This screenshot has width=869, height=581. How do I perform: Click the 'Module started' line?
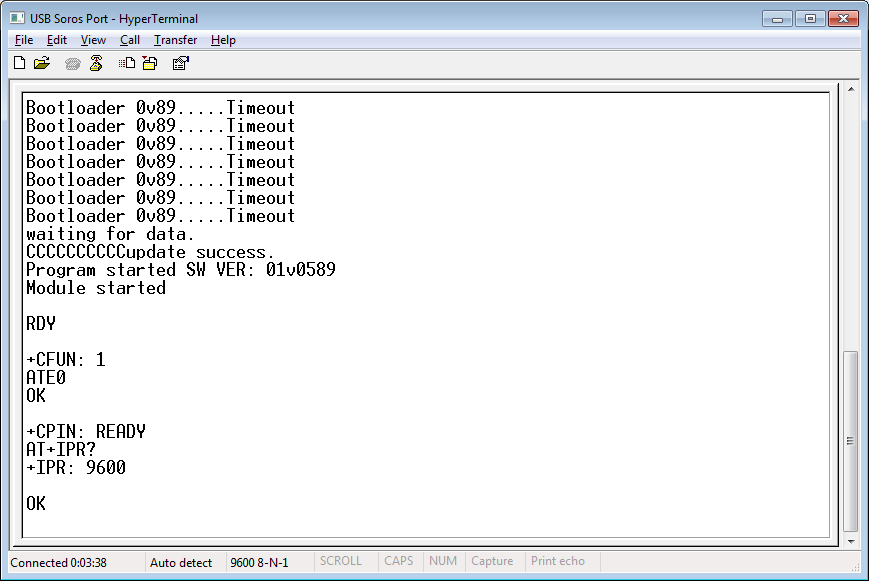[x=96, y=288]
